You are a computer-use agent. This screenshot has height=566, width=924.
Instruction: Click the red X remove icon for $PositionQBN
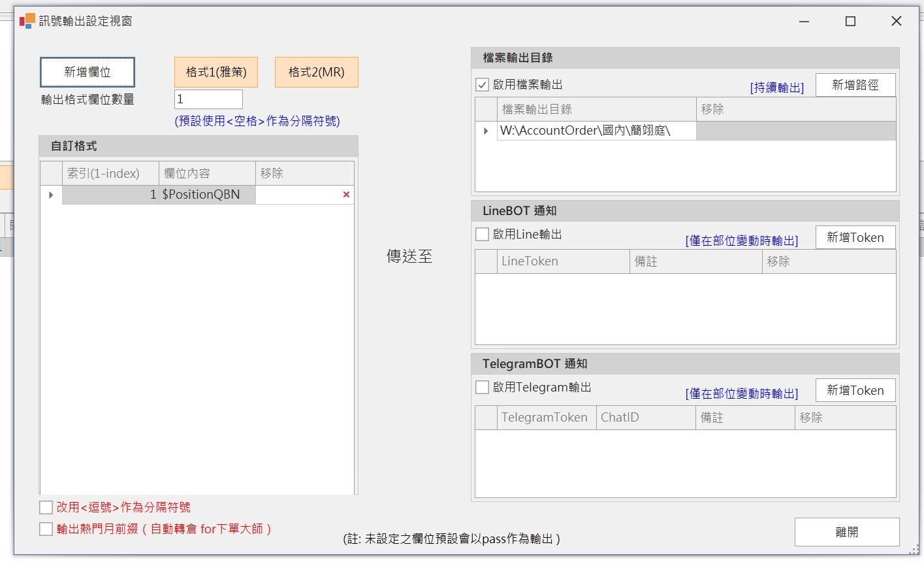[346, 195]
